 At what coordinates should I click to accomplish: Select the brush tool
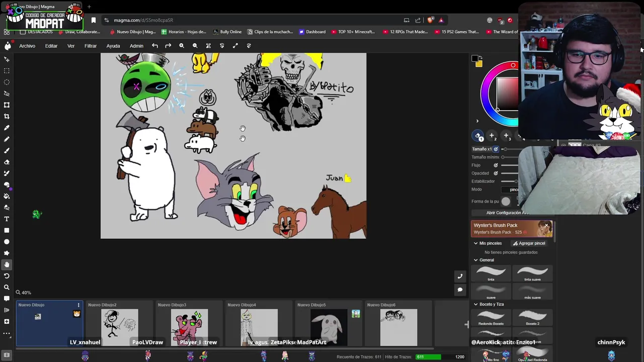pos(7,150)
